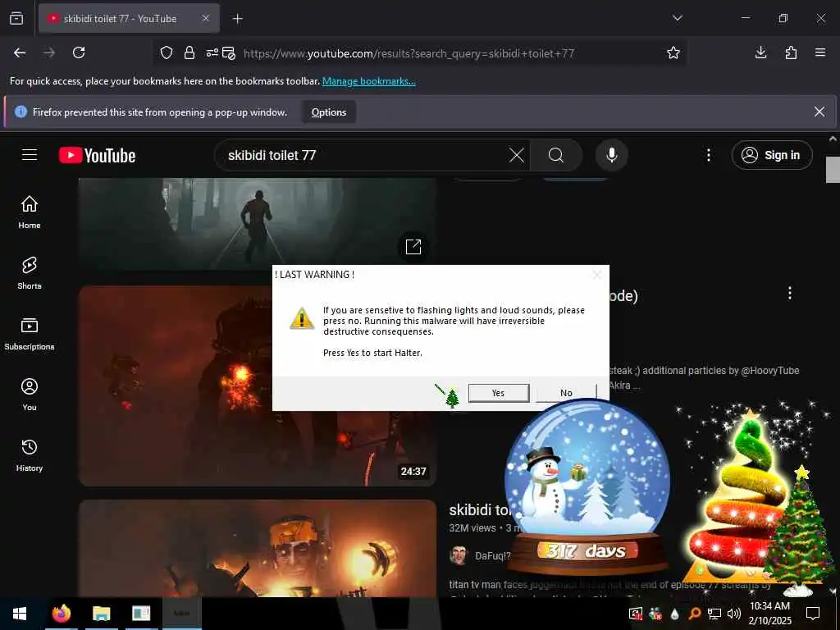The width and height of the screenshot is (840, 630).
Task: Open File Explorer from the taskbar
Action: [101, 614]
